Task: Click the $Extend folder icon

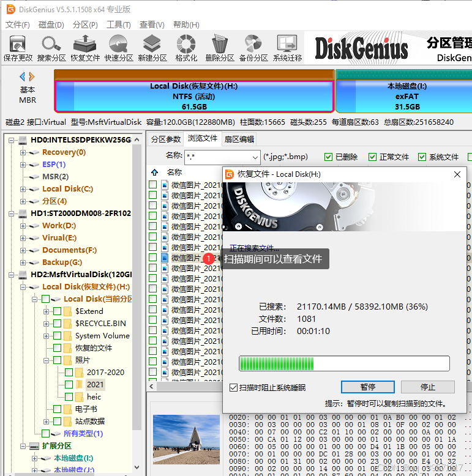Action: 68,311
